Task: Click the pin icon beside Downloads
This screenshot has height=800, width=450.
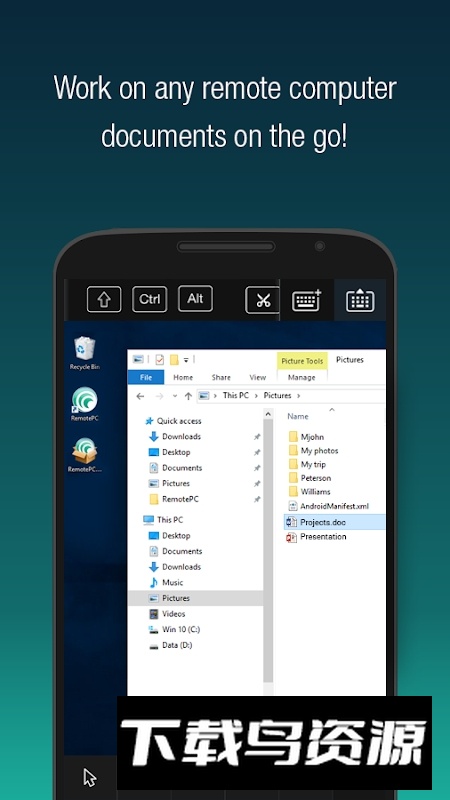Action: (x=257, y=437)
